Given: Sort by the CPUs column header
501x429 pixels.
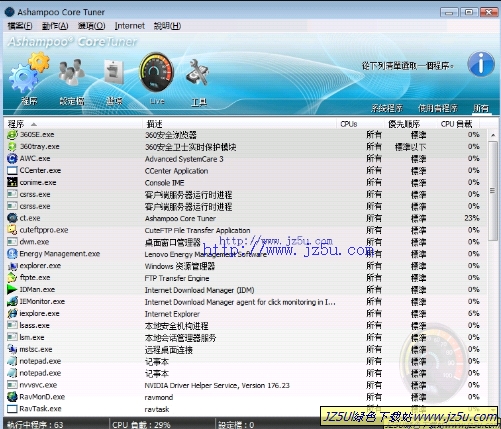Looking at the screenshot, I should pos(360,124).
